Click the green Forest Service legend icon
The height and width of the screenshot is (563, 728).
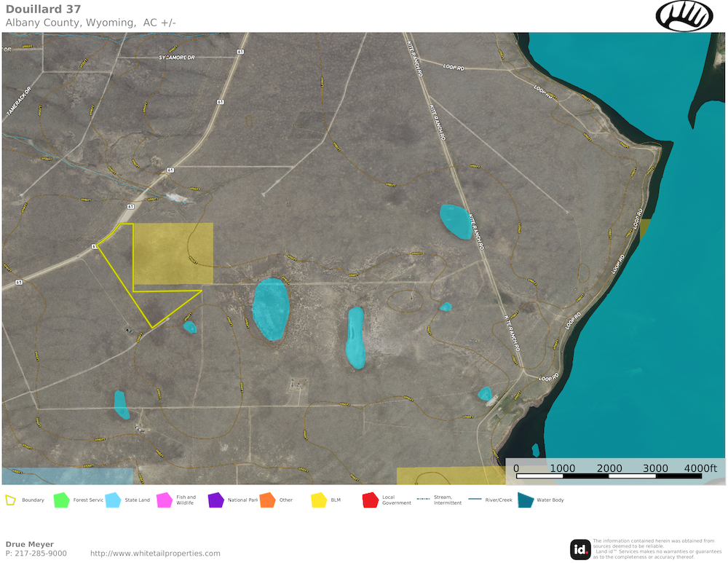point(61,500)
